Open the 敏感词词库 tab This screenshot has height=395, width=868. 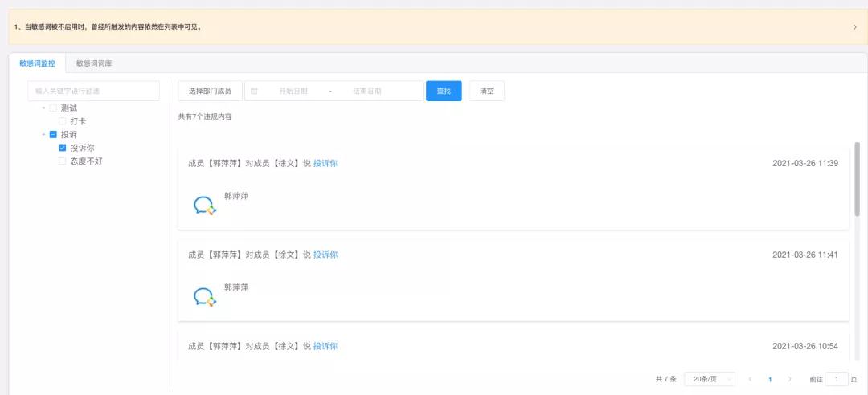click(94, 63)
